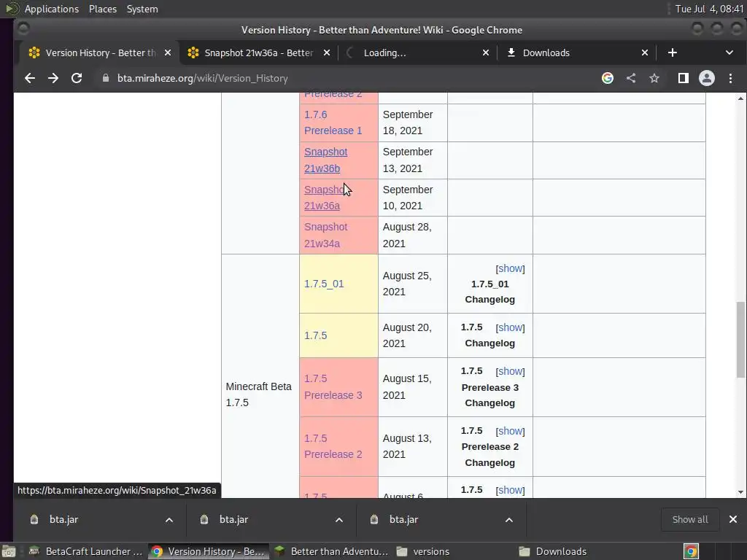
Task: Select the Version History tab
Action: click(99, 52)
